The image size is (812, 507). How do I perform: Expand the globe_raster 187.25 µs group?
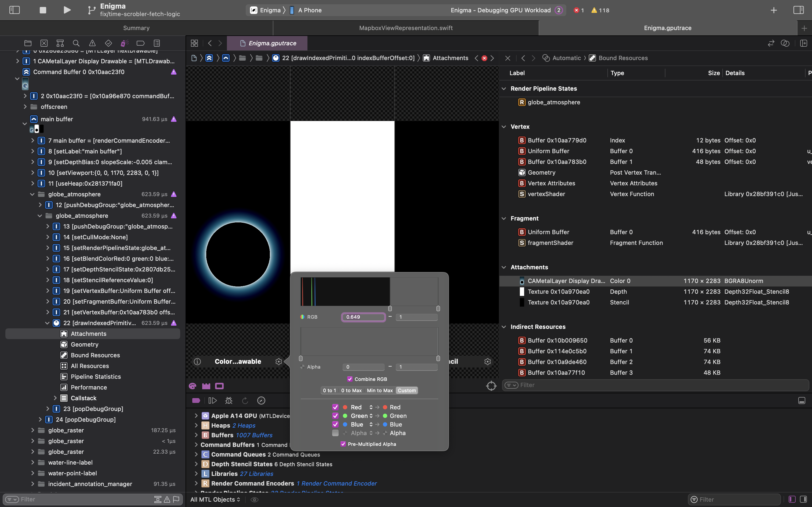pyautogui.click(x=32, y=430)
